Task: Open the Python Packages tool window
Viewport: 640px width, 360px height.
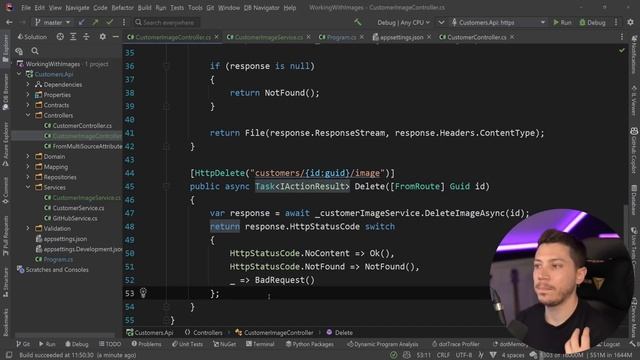Action: point(310,344)
